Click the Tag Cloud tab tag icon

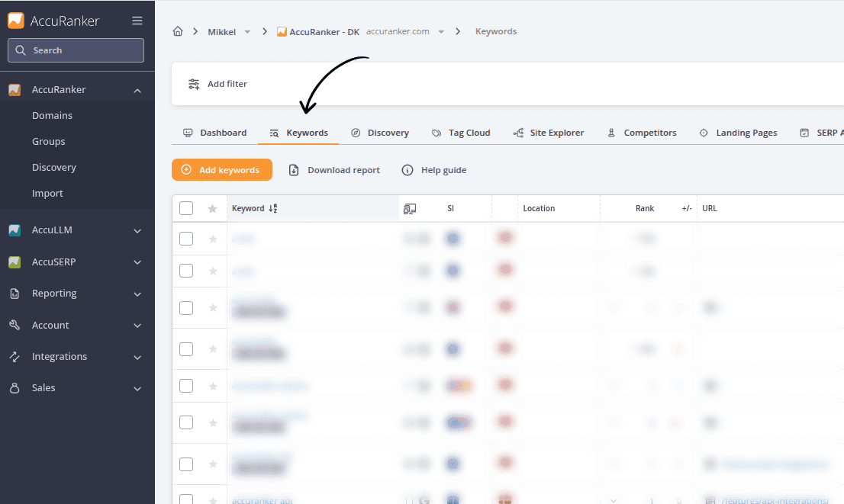tap(436, 133)
